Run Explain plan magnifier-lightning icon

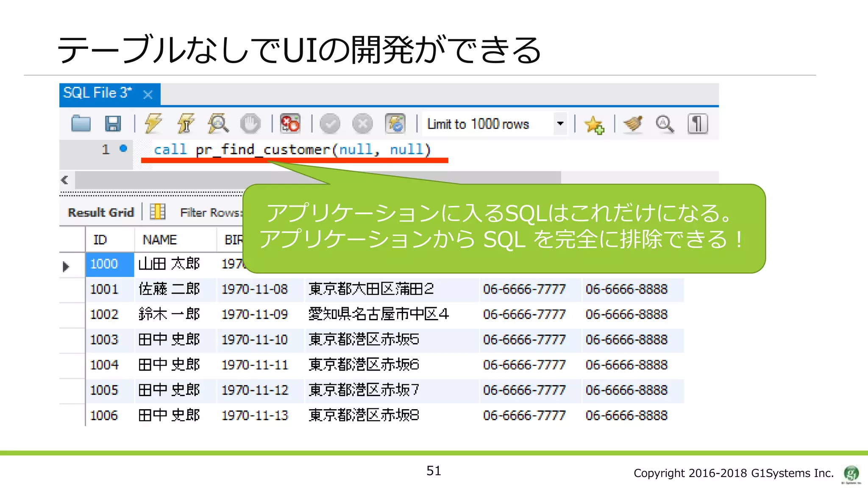pos(218,124)
